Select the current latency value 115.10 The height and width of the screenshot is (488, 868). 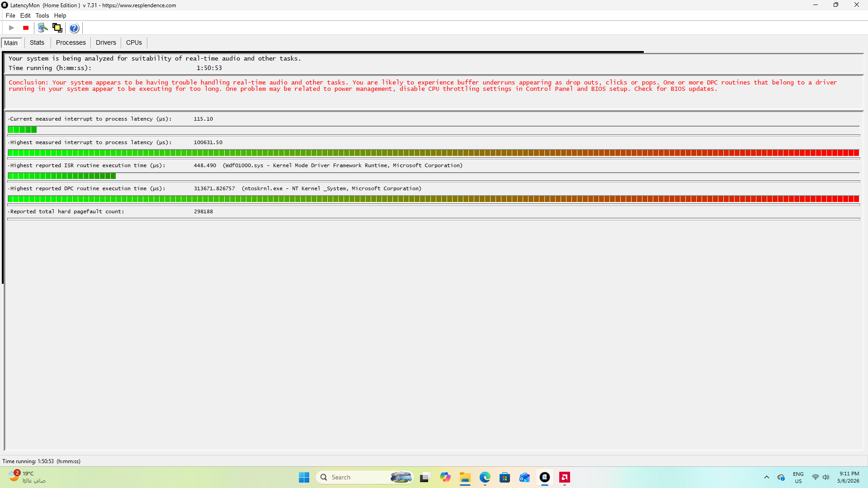[x=203, y=119]
